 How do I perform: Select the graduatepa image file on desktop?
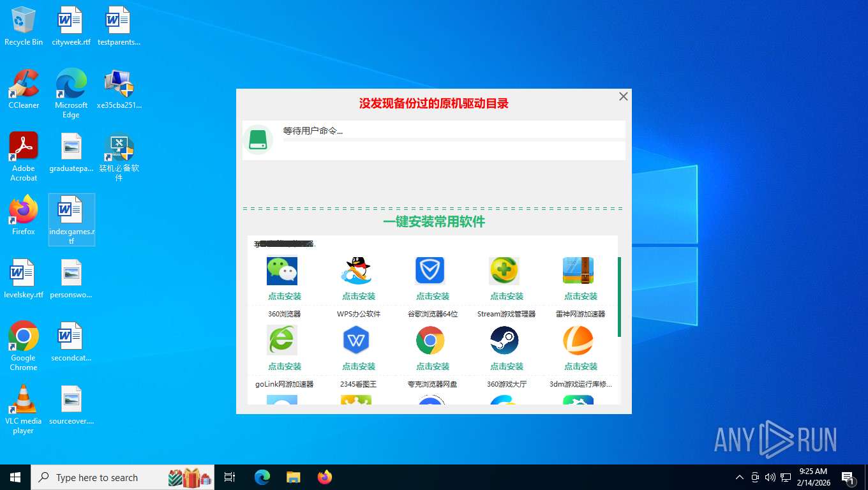pos(71,152)
